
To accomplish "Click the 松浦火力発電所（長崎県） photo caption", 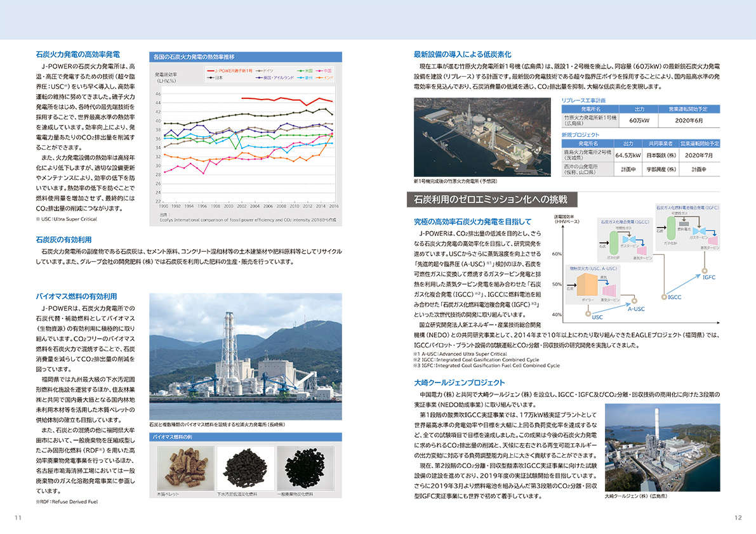I will [217, 425].
